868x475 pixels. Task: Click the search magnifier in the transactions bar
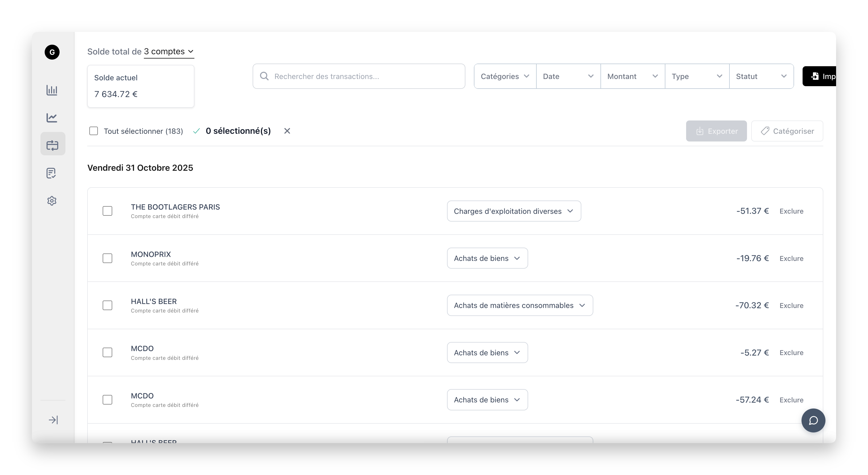click(264, 76)
